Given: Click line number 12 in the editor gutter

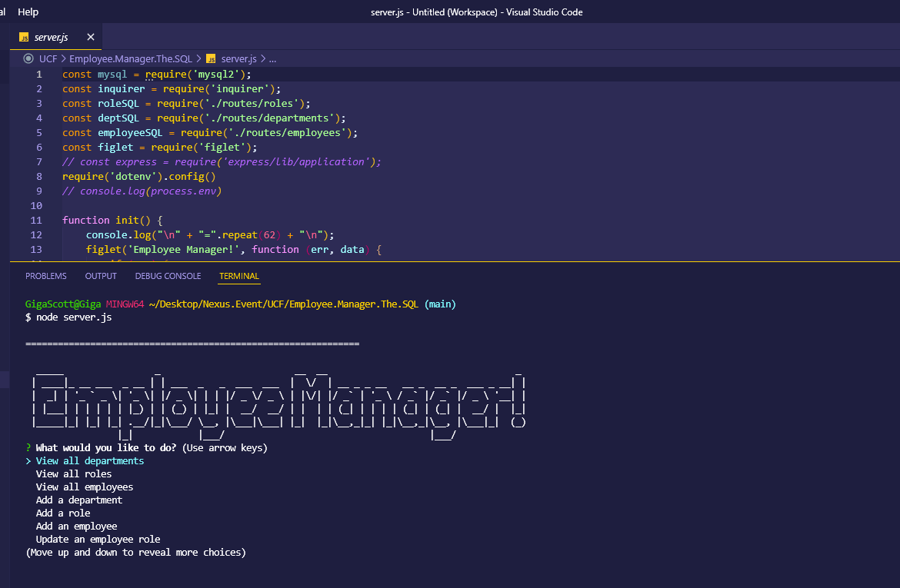Looking at the screenshot, I should 36,234.
